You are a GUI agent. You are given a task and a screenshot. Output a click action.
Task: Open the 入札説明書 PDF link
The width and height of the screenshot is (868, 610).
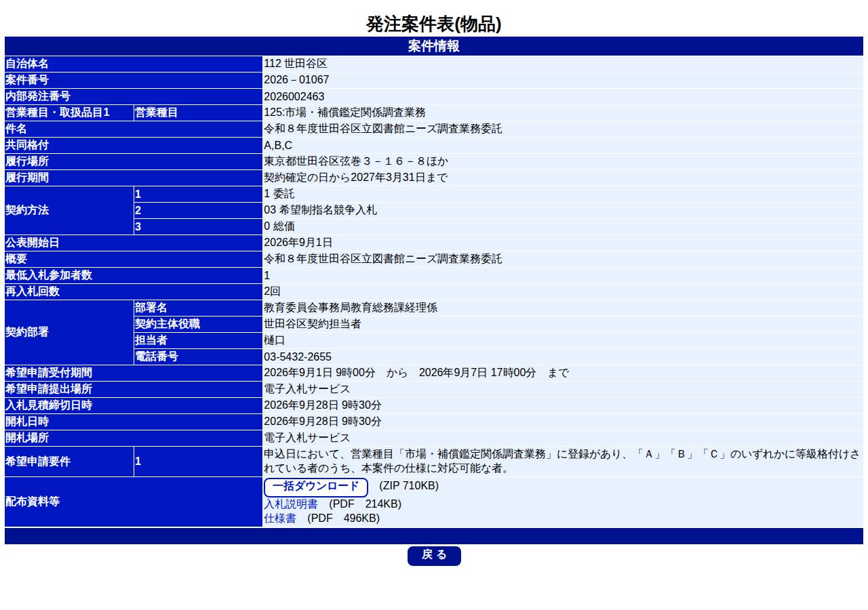(x=290, y=504)
